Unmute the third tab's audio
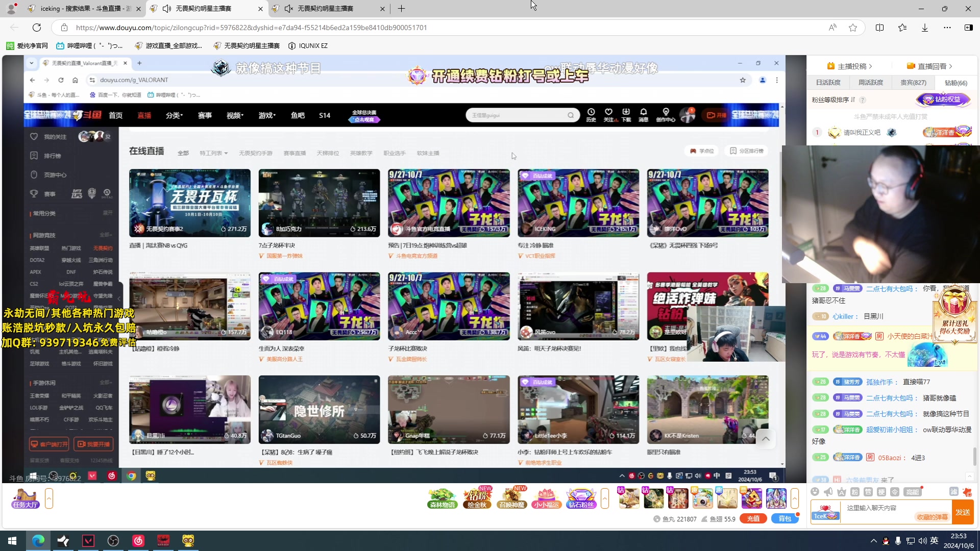Image resolution: width=980 pixels, height=551 pixels. [288, 9]
